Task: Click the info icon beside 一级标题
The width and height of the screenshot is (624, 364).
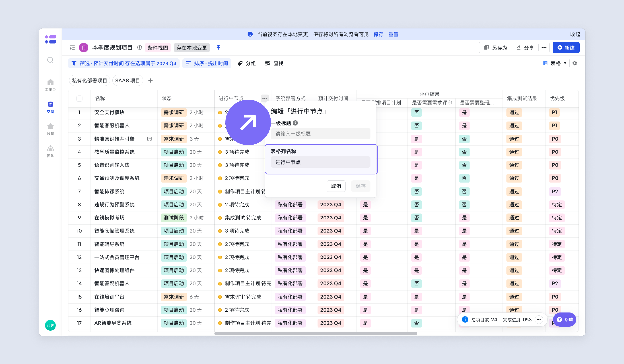Action: [295, 123]
